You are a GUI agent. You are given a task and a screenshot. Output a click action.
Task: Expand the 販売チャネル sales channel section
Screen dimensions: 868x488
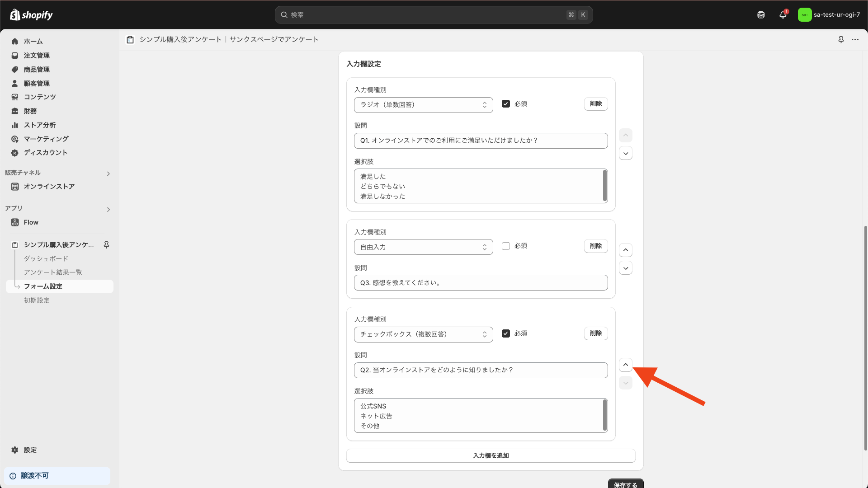click(x=108, y=174)
